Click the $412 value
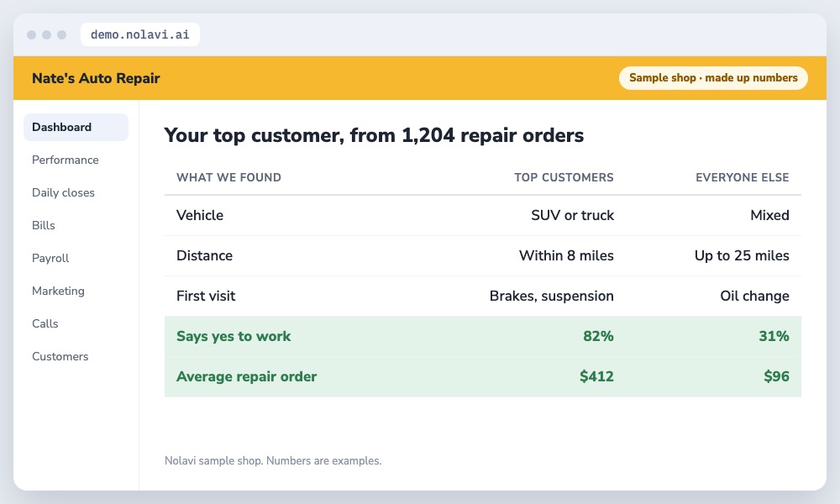This screenshot has height=504, width=840. [596, 376]
